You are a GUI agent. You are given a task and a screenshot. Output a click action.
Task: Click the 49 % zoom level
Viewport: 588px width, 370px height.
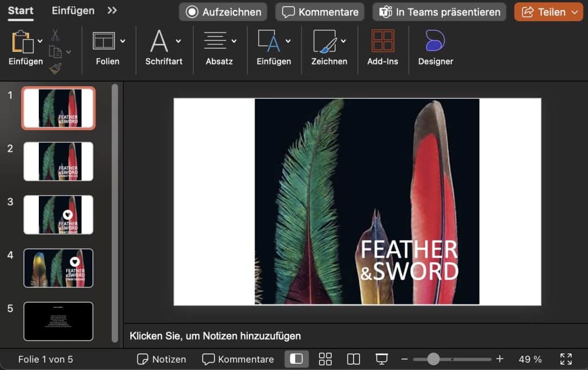pos(530,359)
